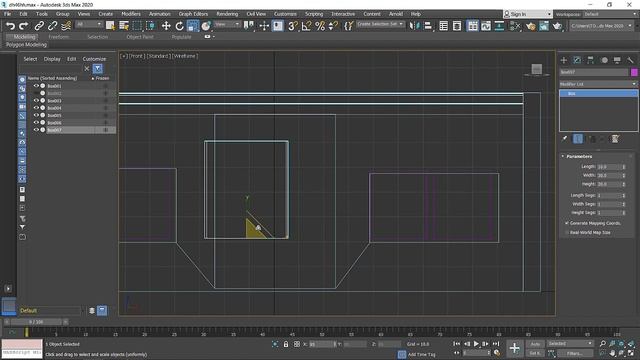Open the Workspaces Default dropdown
640x360 pixels.
click(x=609, y=14)
